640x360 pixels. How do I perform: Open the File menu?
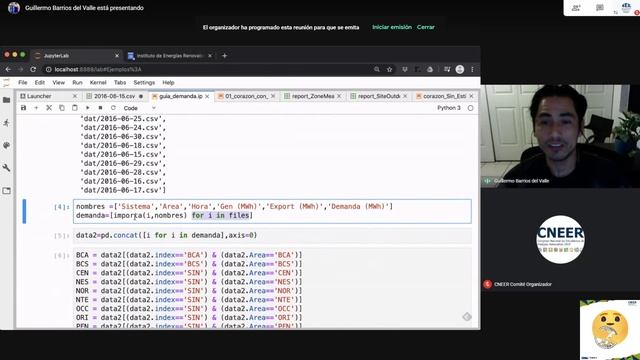(x=23, y=82)
